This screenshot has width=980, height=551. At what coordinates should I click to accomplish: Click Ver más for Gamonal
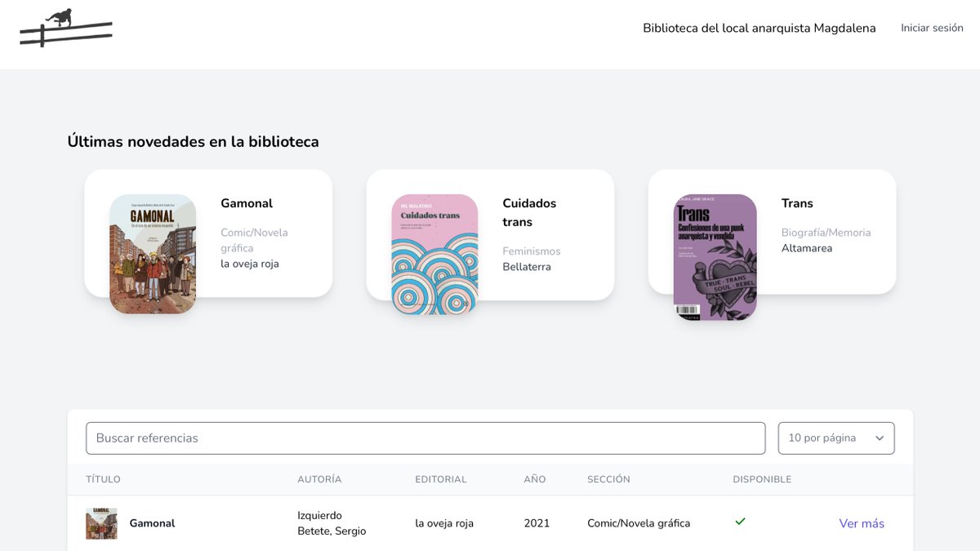(862, 523)
